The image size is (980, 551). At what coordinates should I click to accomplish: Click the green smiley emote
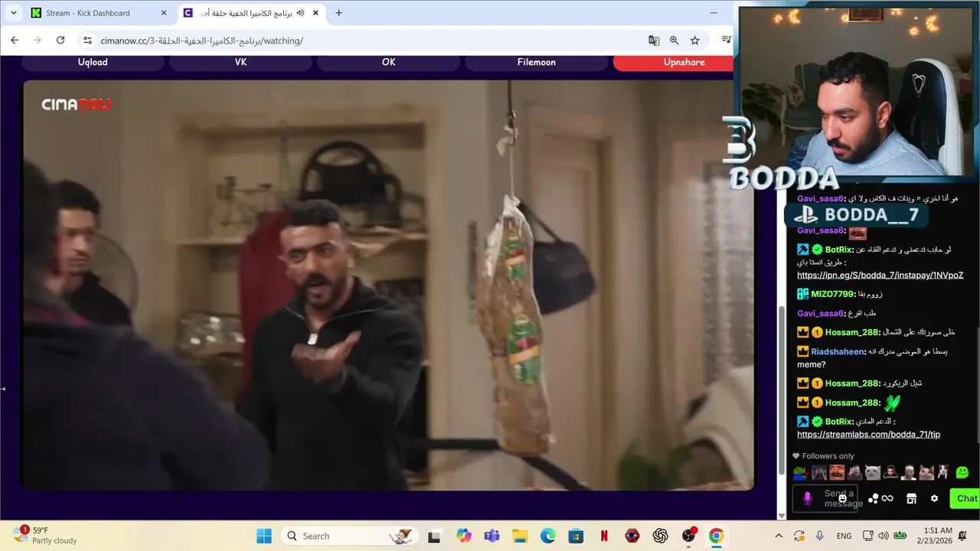(962, 473)
